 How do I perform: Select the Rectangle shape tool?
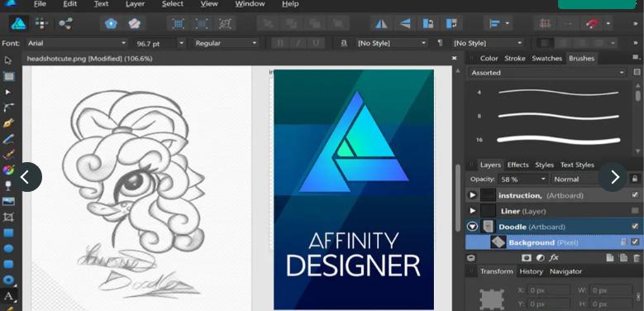tap(8, 233)
